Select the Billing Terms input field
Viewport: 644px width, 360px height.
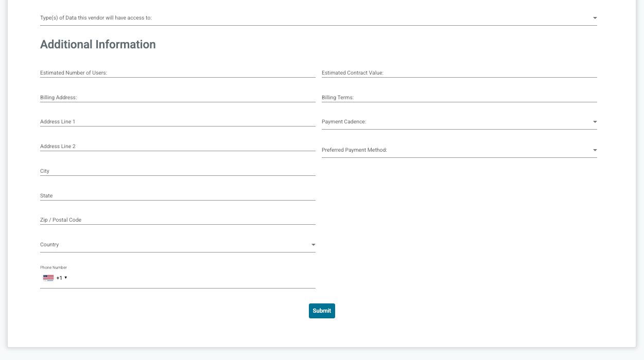(459, 98)
